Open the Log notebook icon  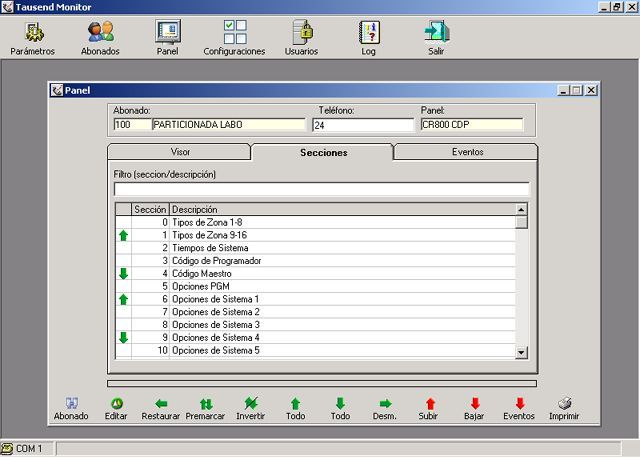tap(369, 33)
